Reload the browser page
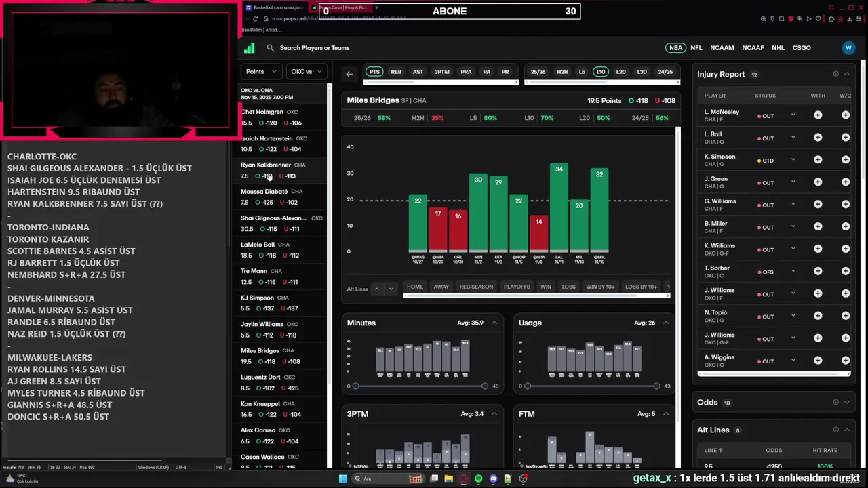Viewport: 868px width, 488px height. 256,19
